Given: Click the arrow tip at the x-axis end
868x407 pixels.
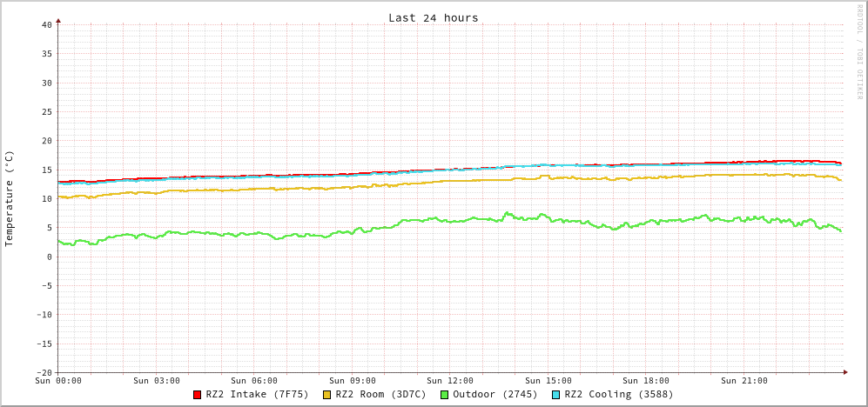Looking at the screenshot, I should pyautogui.click(x=844, y=372).
